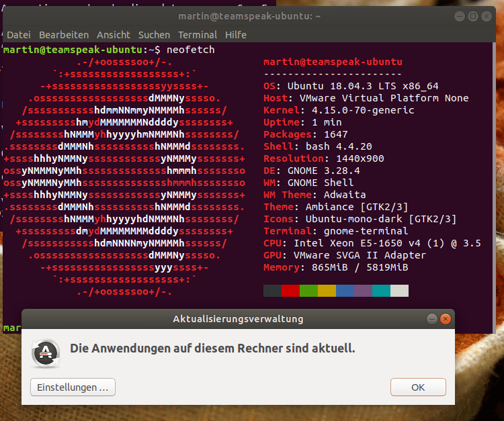Image resolution: width=504 pixels, height=421 pixels.
Task: Click the message Die Anwendungen sind aktuell
Action: (x=212, y=348)
